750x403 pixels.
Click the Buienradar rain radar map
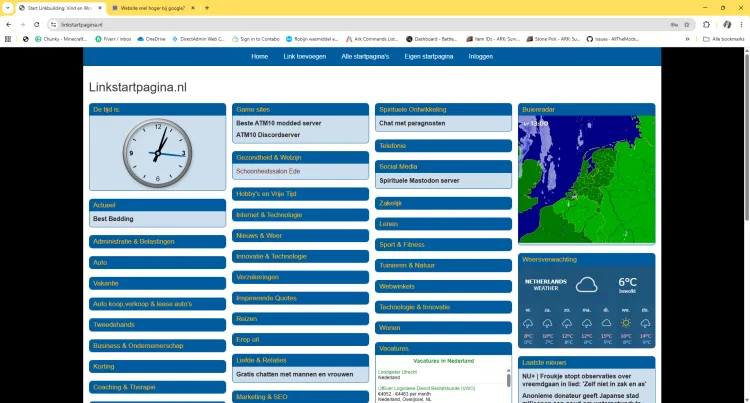[586, 180]
